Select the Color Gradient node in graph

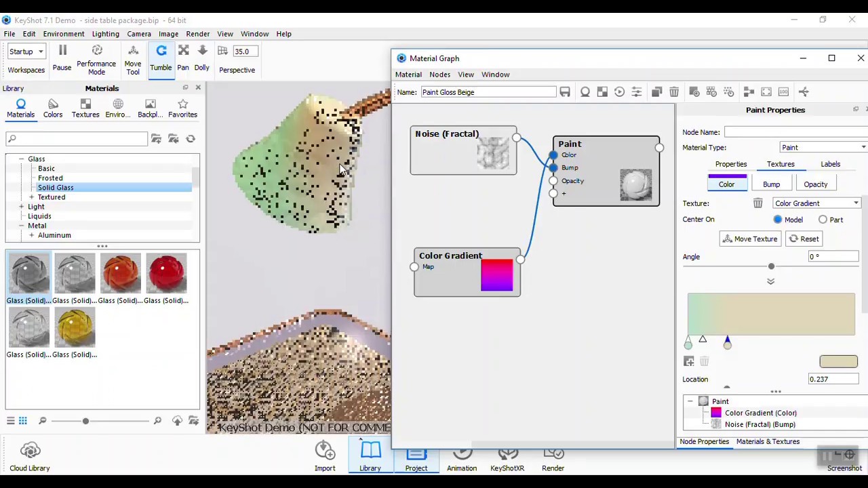click(x=467, y=272)
